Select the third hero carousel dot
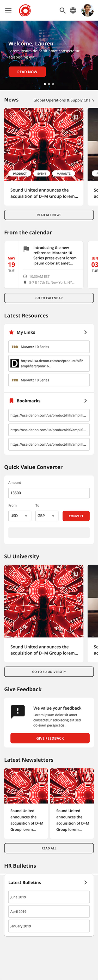This screenshot has height=980, width=98. [x=53, y=84]
